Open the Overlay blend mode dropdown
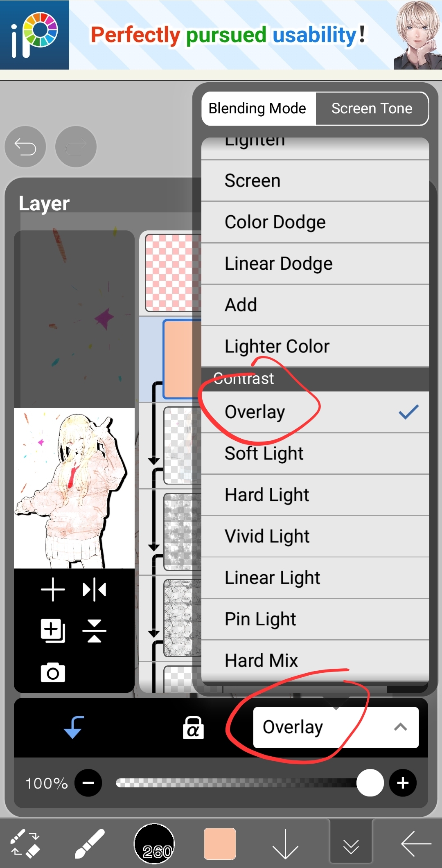The height and width of the screenshot is (868, 442). (336, 727)
